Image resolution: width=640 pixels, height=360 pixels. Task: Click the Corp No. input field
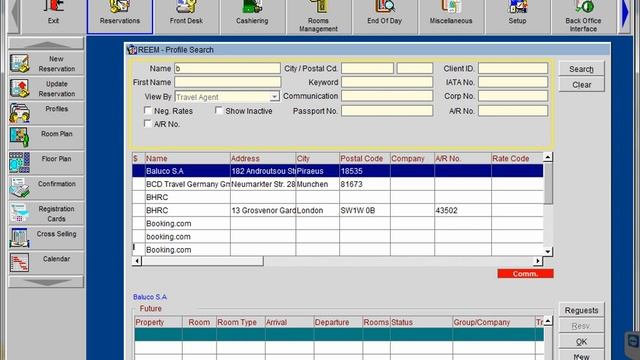(513, 96)
